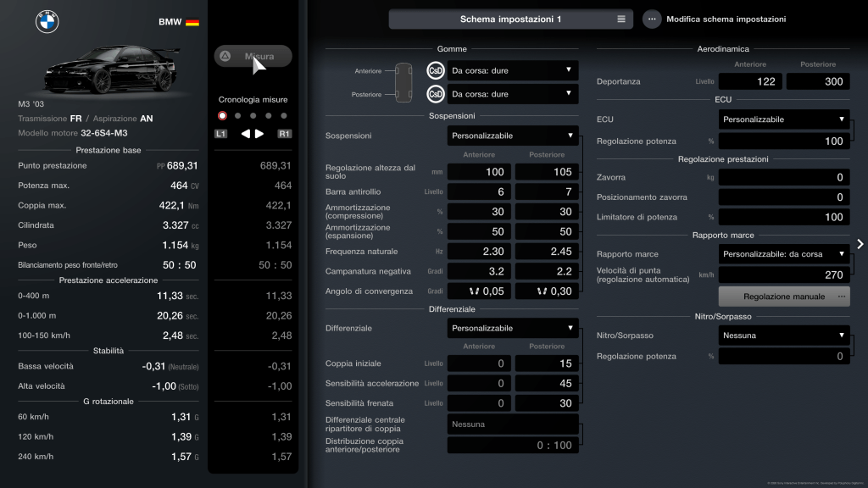Click the rear tire CsD compound icon
The image size is (868, 488).
pos(436,94)
